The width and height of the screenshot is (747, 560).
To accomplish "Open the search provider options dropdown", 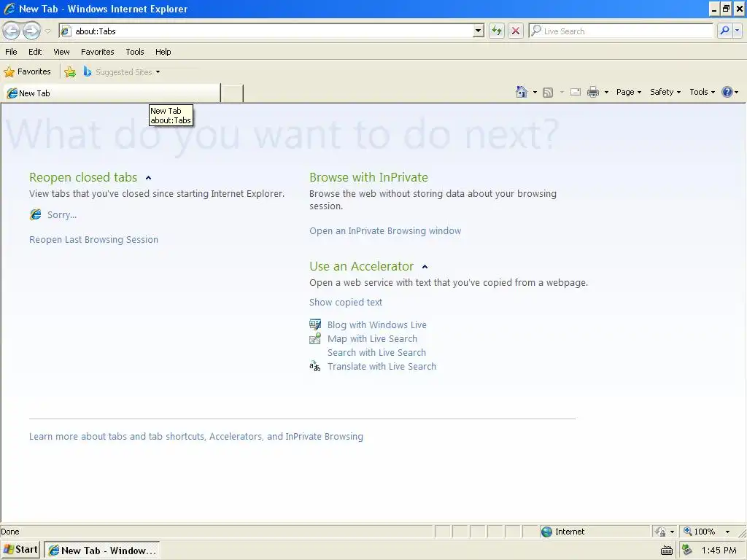I will point(737,31).
